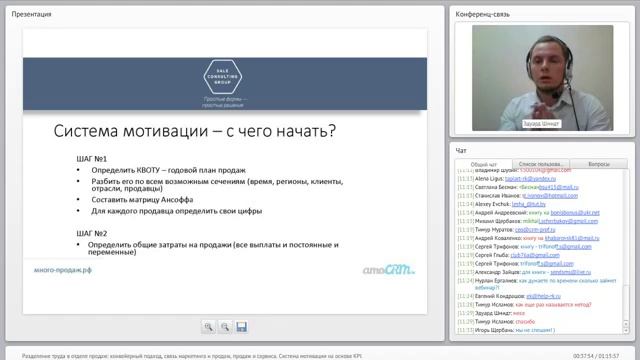Open the Вопросы tab
Image resolution: width=640 pixels, height=360 pixels.
pos(599,164)
